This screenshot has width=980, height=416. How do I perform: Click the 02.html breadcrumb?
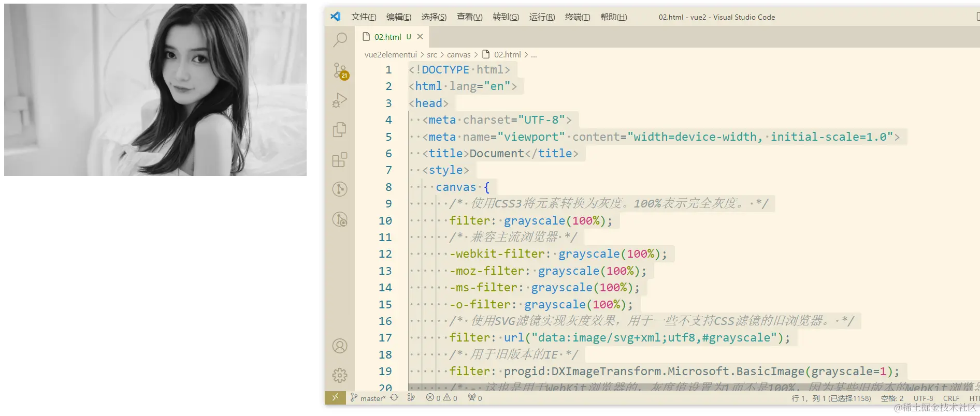tap(501, 54)
